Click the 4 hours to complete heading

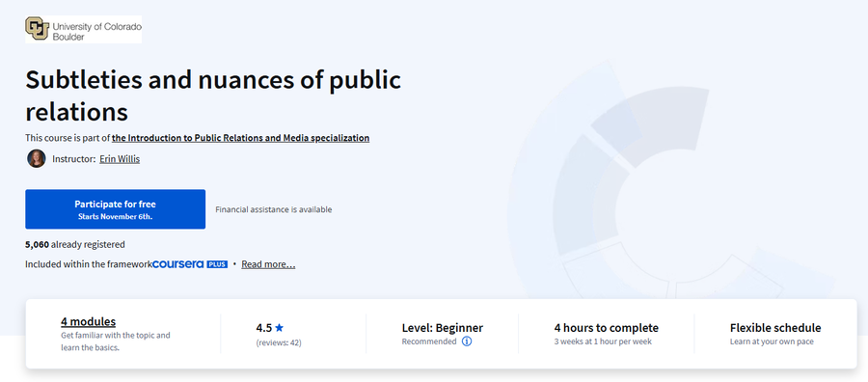[607, 328]
